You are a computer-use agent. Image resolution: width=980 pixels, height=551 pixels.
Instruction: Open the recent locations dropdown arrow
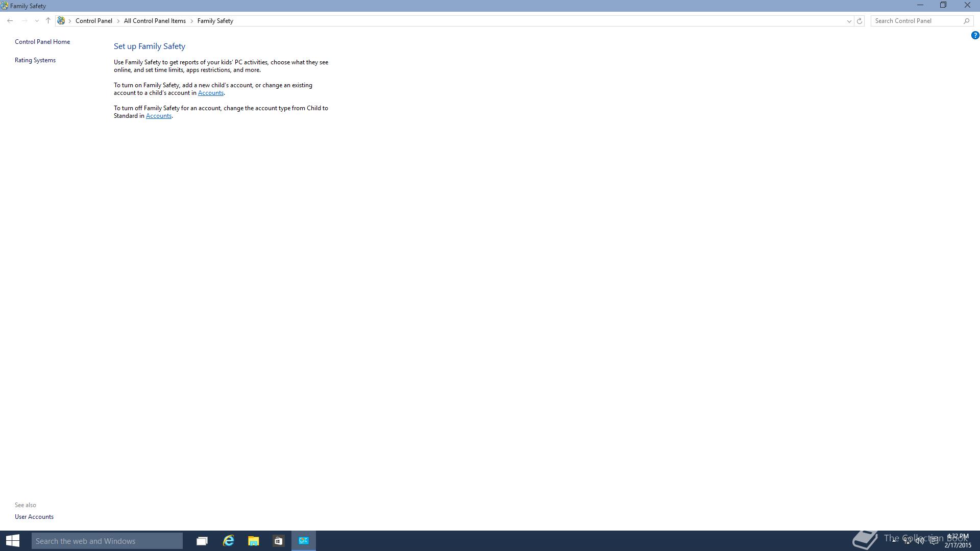point(37,21)
